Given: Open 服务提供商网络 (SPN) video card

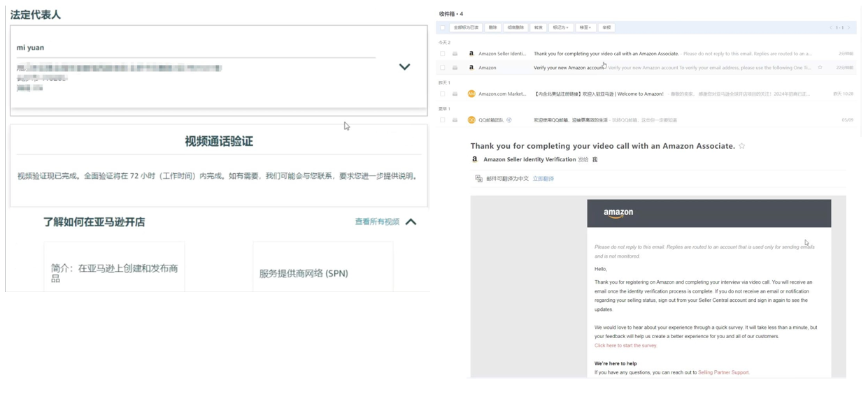Looking at the screenshot, I should pyautogui.click(x=323, y=267).
